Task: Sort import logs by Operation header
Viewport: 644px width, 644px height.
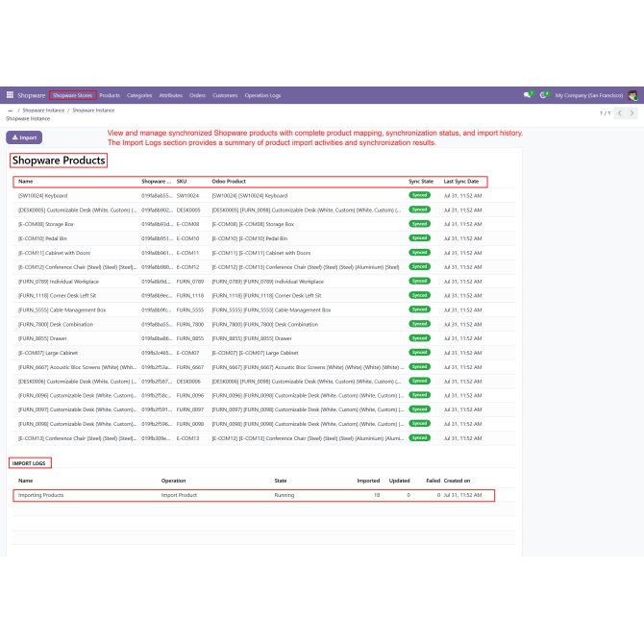Action: tap(173, 481)
